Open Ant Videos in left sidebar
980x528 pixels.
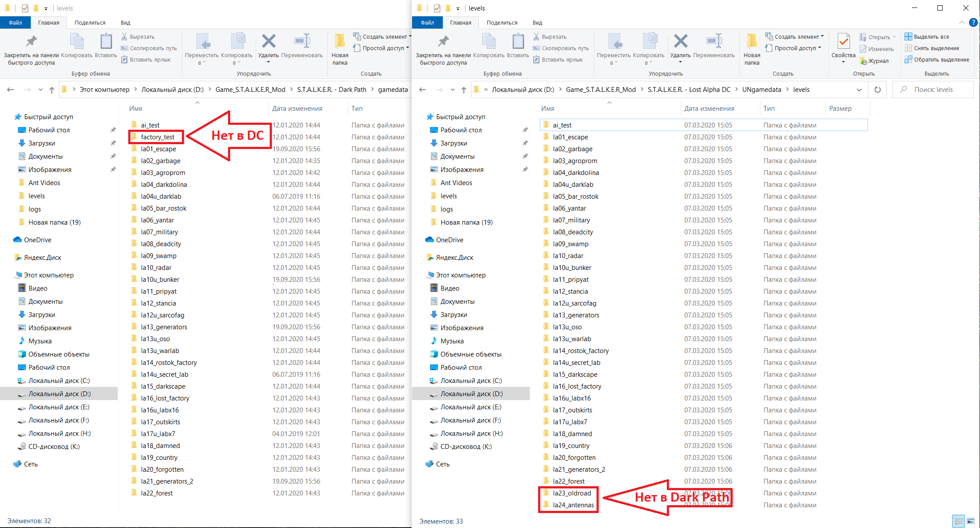click(x=44, y=183)
